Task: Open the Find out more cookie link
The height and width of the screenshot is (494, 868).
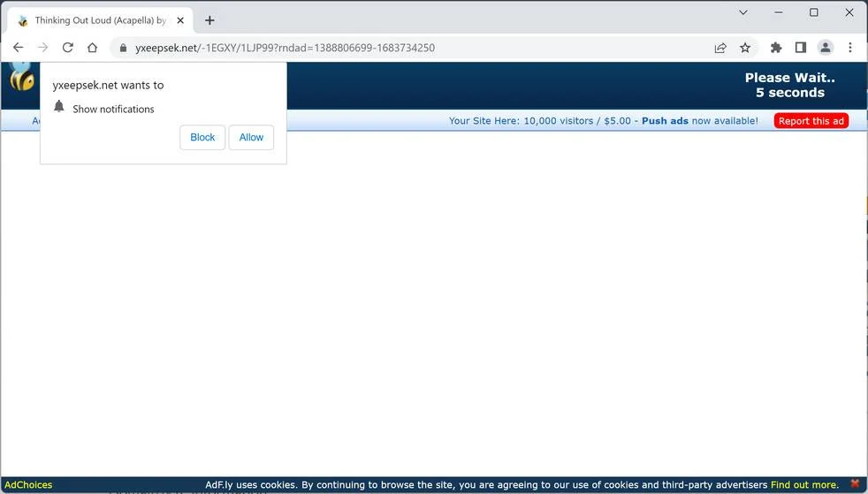Action: point(803,485)
